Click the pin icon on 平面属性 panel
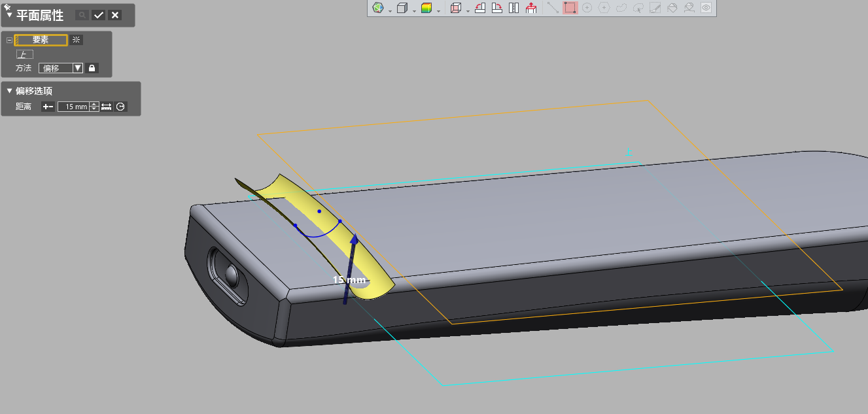Image resolution: width=868 pixels, height=414 pixels. coord(7,7)
